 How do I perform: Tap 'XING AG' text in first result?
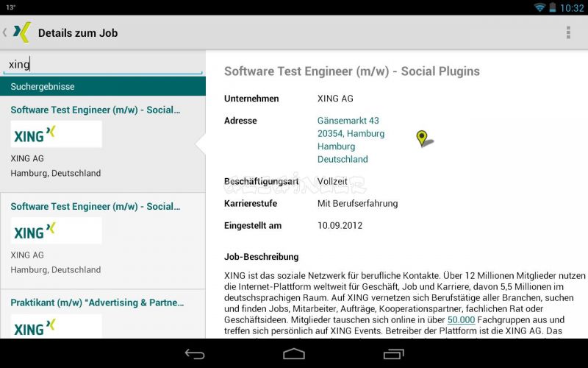(27, 158)
